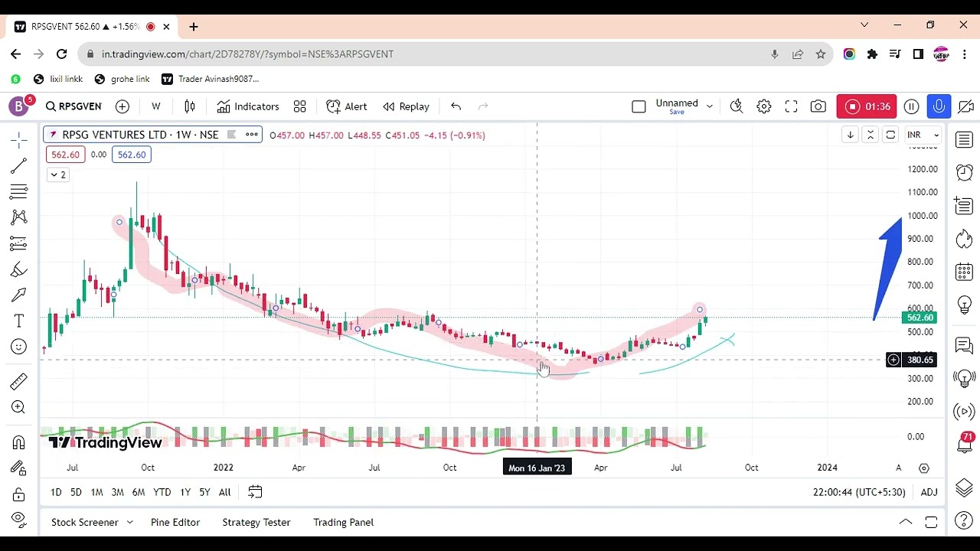Enter fullscreen chart mode
980x551 pixels.
coord(791,106)
